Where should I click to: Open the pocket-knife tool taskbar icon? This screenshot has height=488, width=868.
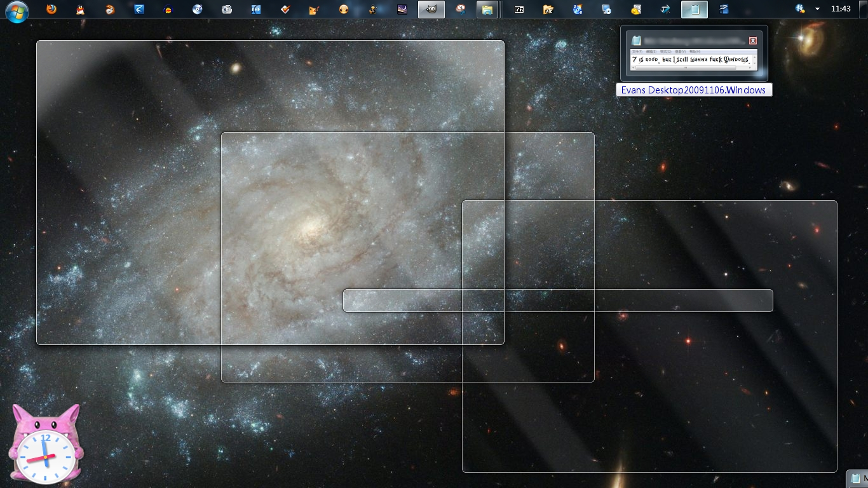665,10
